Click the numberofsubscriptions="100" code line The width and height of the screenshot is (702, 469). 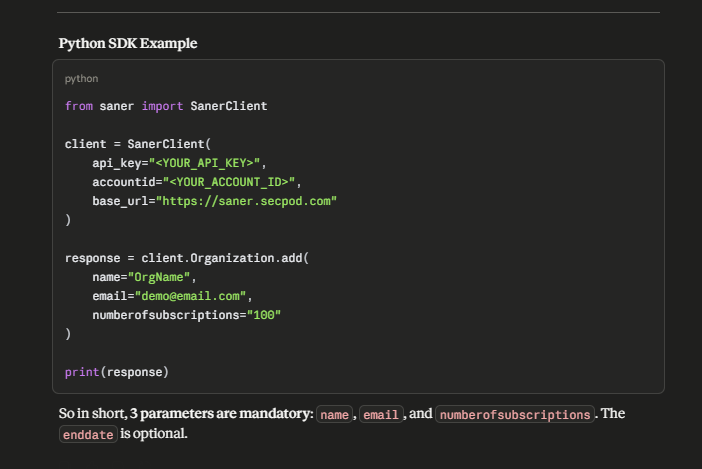186,315
